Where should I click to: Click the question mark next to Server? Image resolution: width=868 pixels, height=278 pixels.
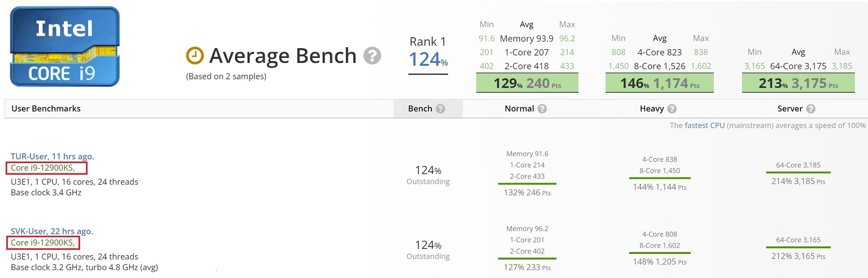coord(811,109)
